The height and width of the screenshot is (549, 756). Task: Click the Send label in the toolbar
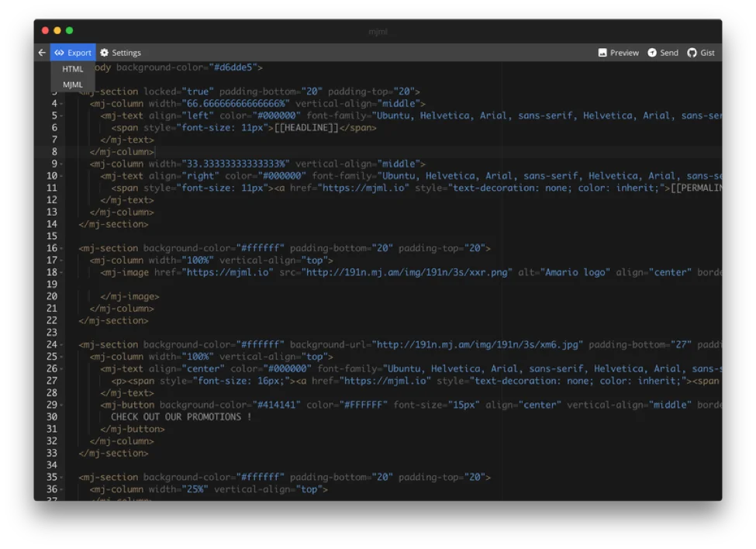click(x=669, y=53)
